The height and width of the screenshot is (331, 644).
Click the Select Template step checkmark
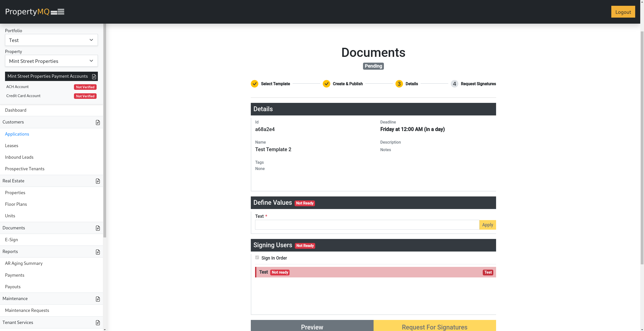pyautogui.click(x=255, y=84)
